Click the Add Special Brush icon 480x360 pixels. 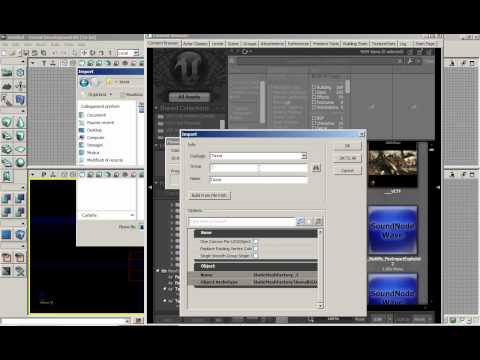point(7,234)
